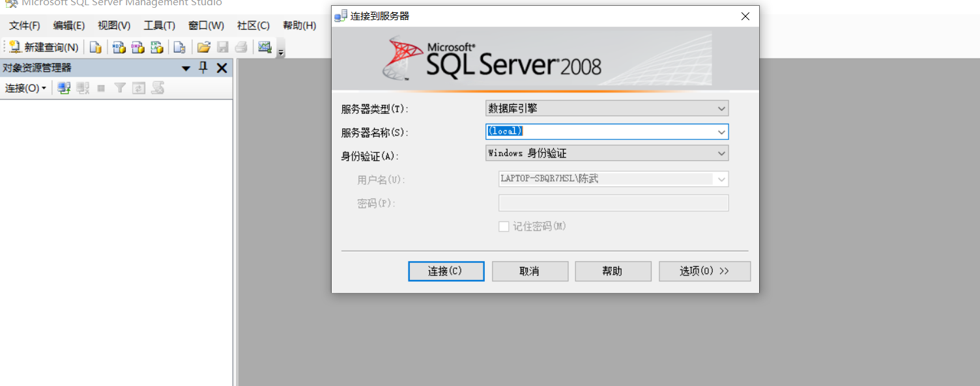This screenshot has width=980, height=386.
Task: Click the Analysis Services MDX Query icon
Action: tap(119, 47)
